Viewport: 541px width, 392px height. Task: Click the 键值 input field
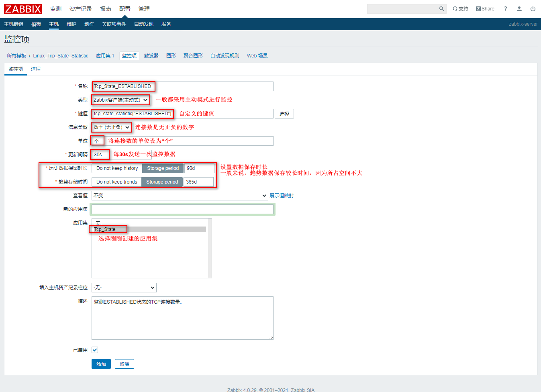point(182,114)
